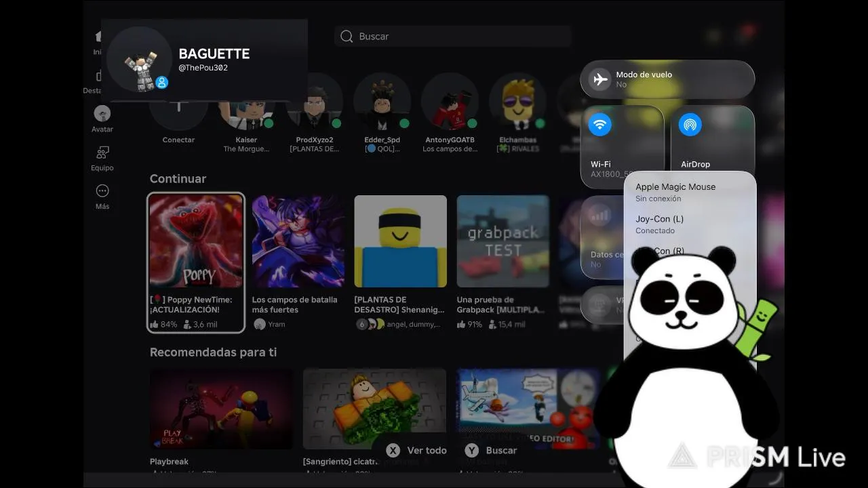Image resolution: width=868 pixels, height=488 pixels.
Task: Click the Y Buscar button
Action: [x=491, y=451]
